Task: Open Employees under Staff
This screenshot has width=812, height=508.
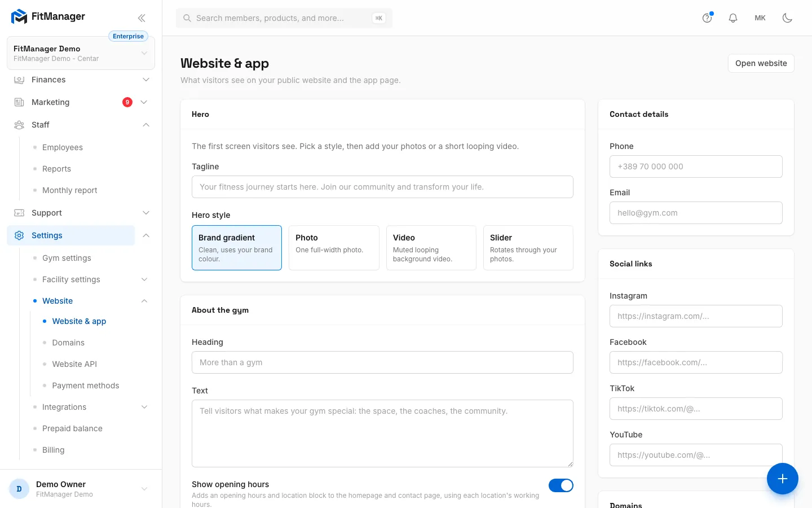Action: 62,147
